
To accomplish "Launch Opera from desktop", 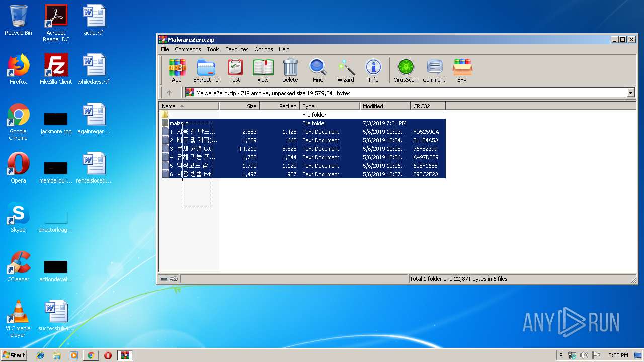I will 18,167.
